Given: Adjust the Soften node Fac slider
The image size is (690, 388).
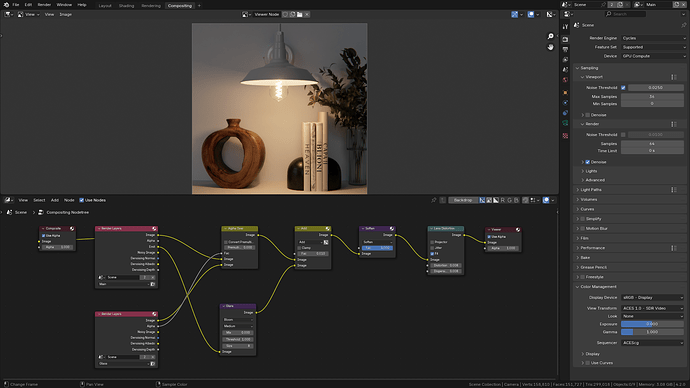Looking at the screenshot, I should 377,248.
